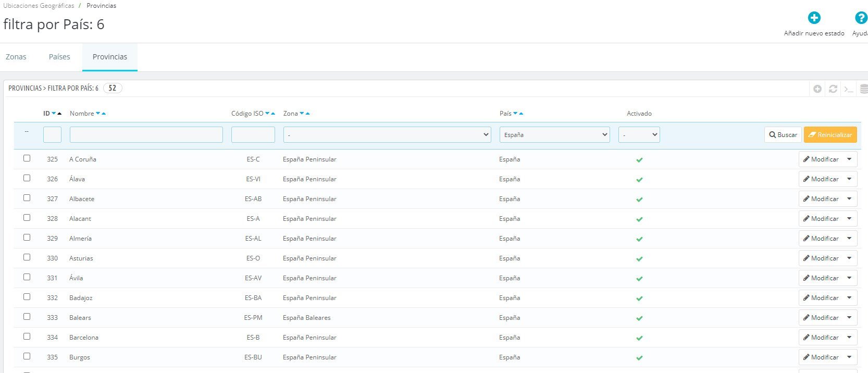Click the Reinicializar button
The image size is (868, 373).
[x=830, y=134]
